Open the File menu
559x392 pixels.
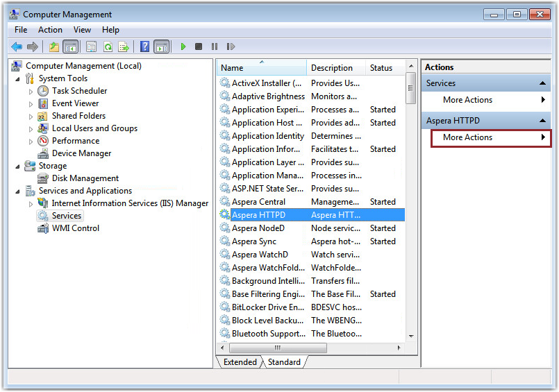21,30
